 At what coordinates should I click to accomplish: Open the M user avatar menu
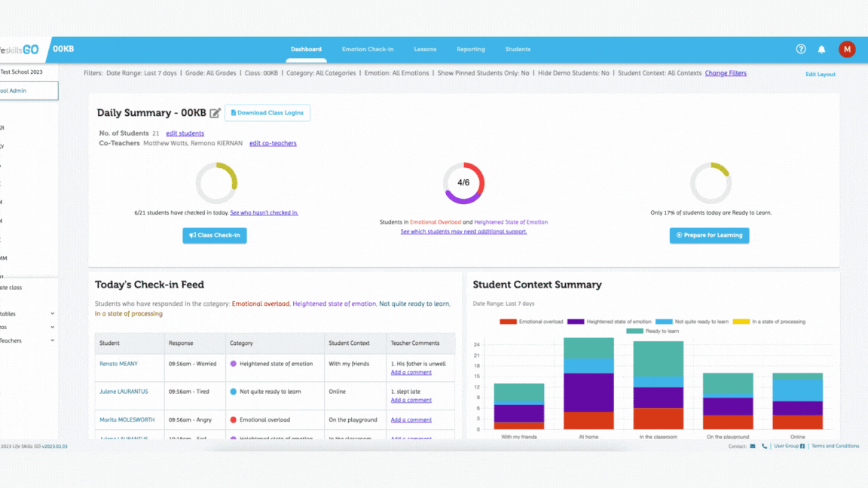[x=846, y=49]
